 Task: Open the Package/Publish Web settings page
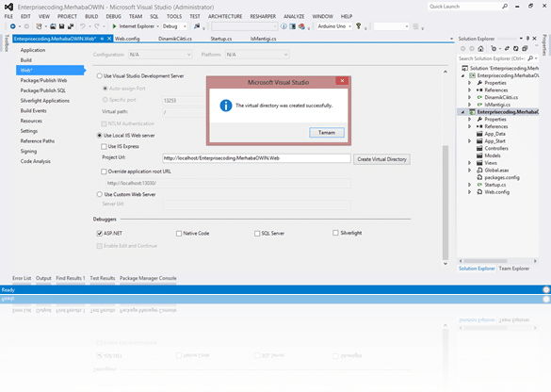(43, 80)
